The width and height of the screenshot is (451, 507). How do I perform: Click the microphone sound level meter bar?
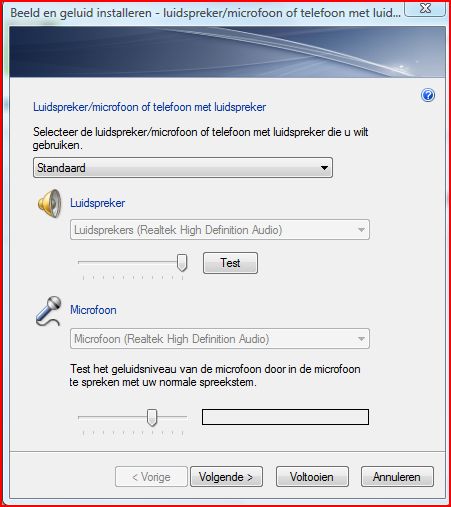(x=285, y=417)
